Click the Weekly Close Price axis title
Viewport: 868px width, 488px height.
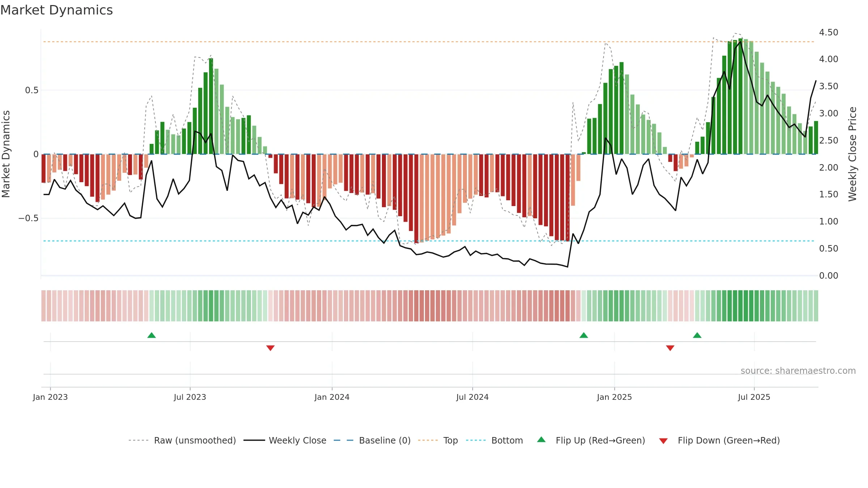pyautogui.click(x=852, y=154)
